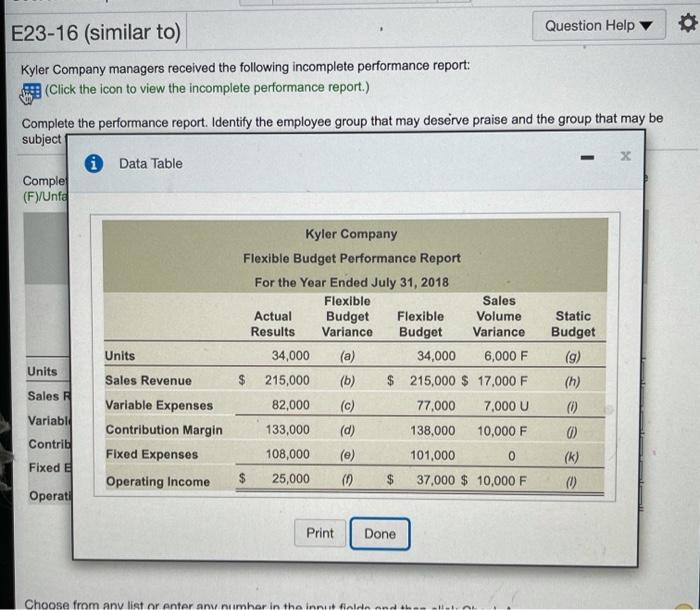The height and width of the screenshot is (610, 700).
Task: Select the Sales Revenue actual value 215,000
Action: coord(287,380)
